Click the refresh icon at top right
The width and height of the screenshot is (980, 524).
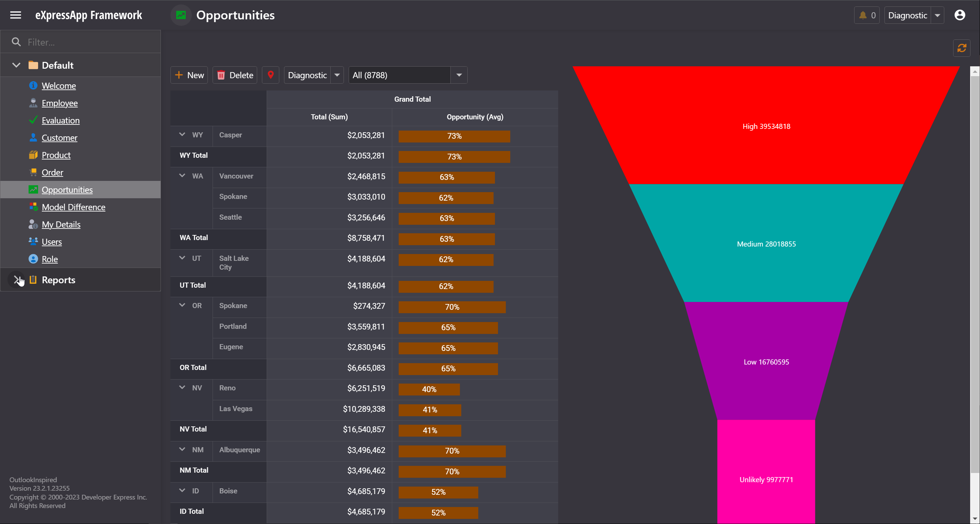961,48
